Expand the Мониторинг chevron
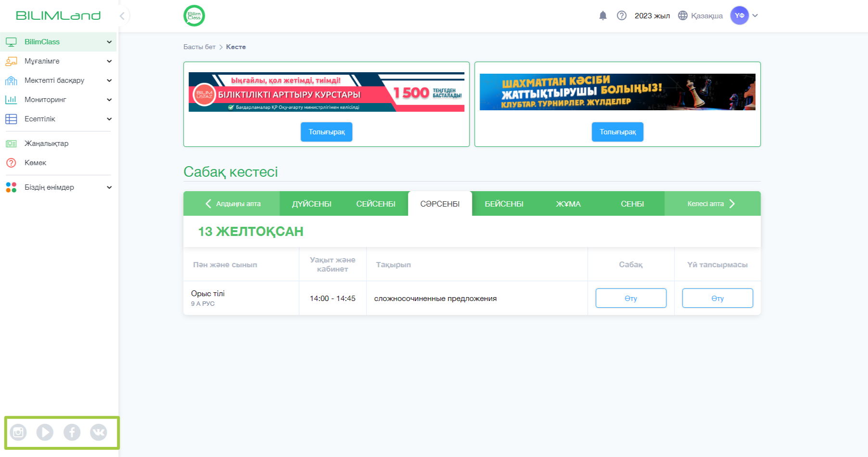Screen dimensions: 868x457 tap(109, 100)
